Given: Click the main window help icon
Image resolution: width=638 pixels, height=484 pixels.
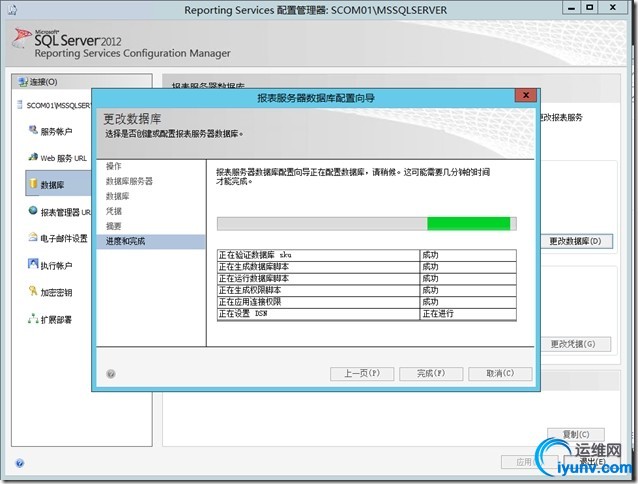Looking at the screenshot, I should [20, 463].
